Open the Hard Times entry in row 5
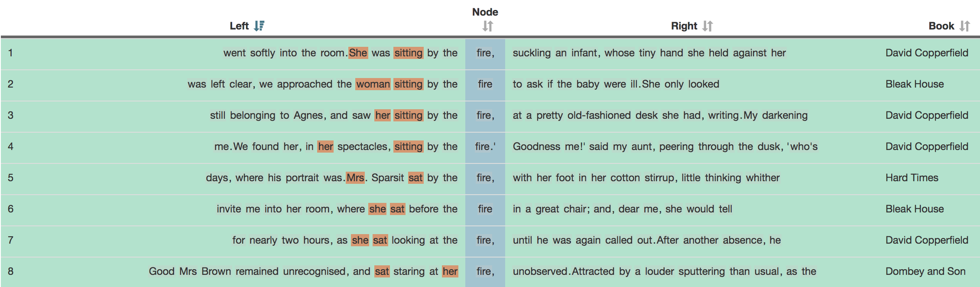Viewport: 980px width, 287px height. click(x=912, y=178)
